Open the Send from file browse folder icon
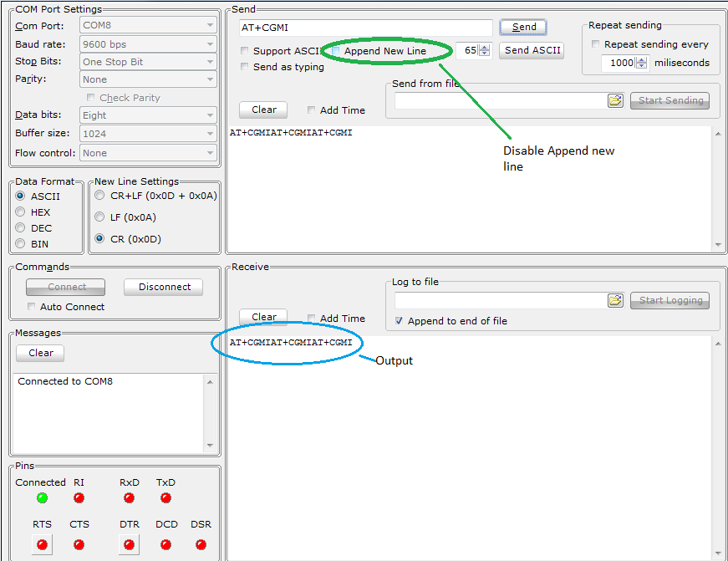Screen dimensions: 728x561 pos(615,100)
